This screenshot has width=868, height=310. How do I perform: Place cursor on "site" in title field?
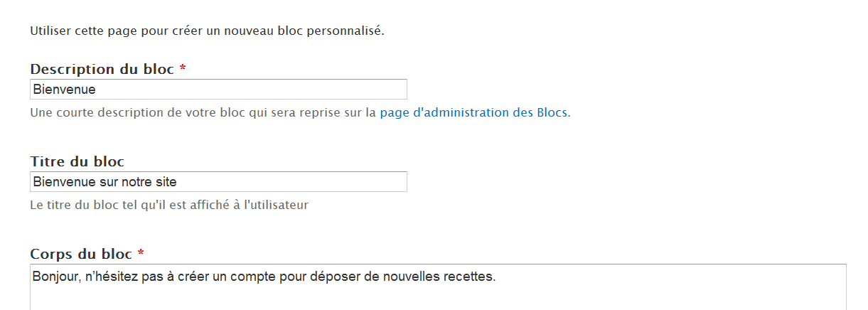[166, 182]
